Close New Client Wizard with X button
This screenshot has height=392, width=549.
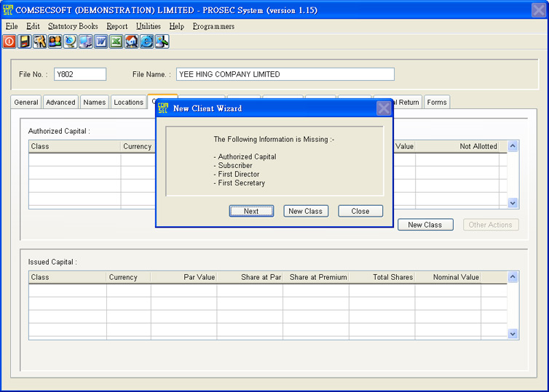coord(384,108)
